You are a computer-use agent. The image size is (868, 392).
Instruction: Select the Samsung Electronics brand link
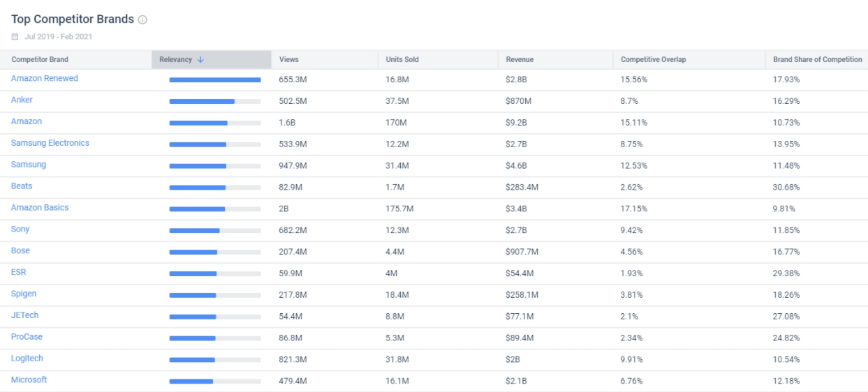pos(50,143)
